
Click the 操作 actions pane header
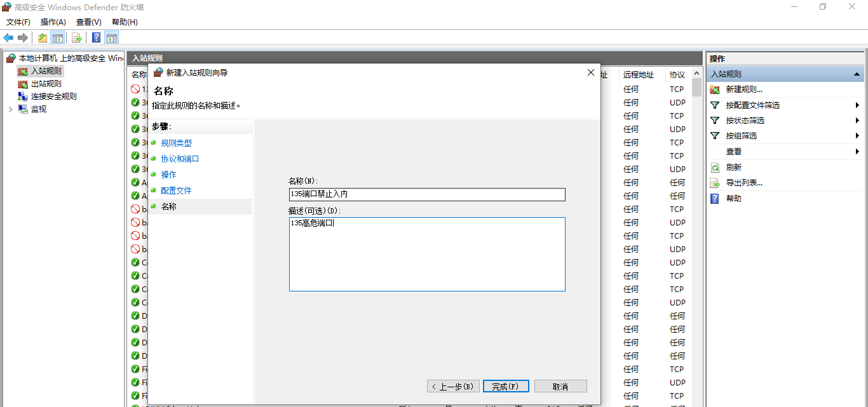click(x=785, y=58)
